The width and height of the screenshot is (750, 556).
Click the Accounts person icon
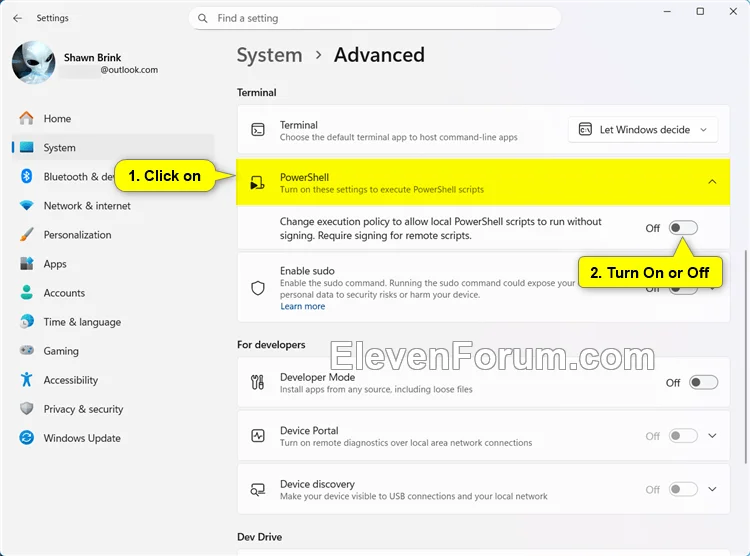(27, 292)
